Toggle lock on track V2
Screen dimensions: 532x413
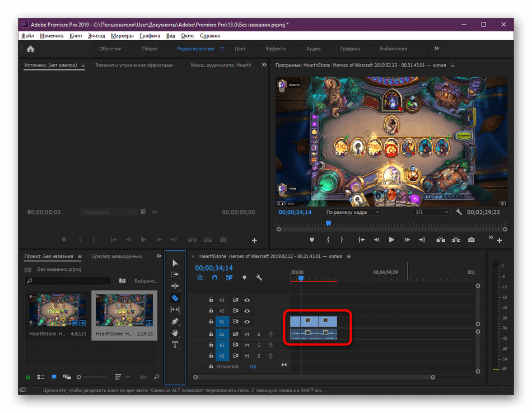point(211,311)
